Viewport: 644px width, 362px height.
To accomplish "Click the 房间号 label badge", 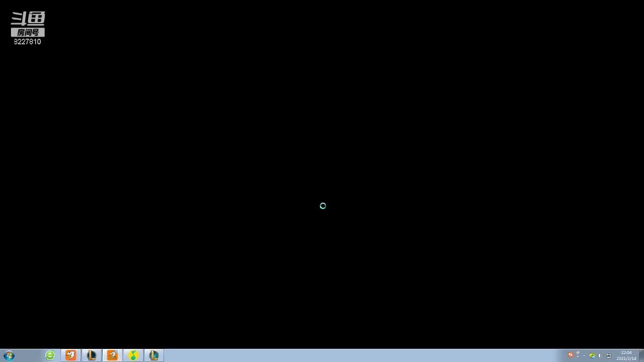I will tap(28, 32).
